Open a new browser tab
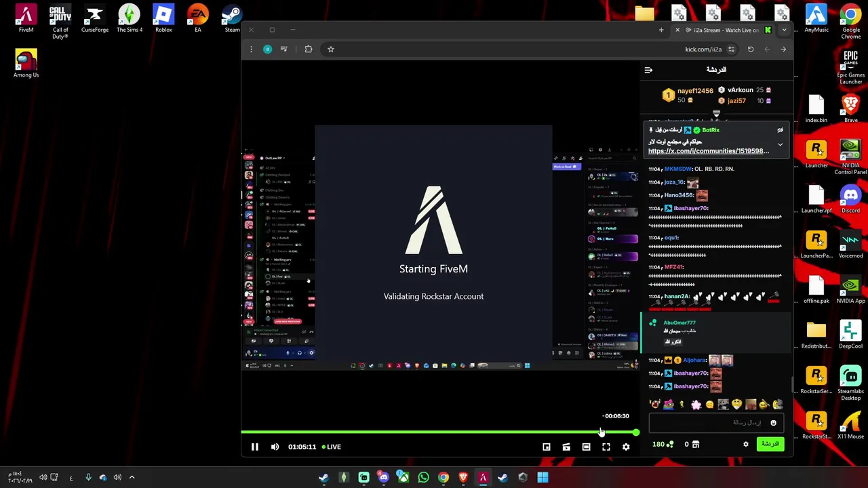 click(661, 30)
